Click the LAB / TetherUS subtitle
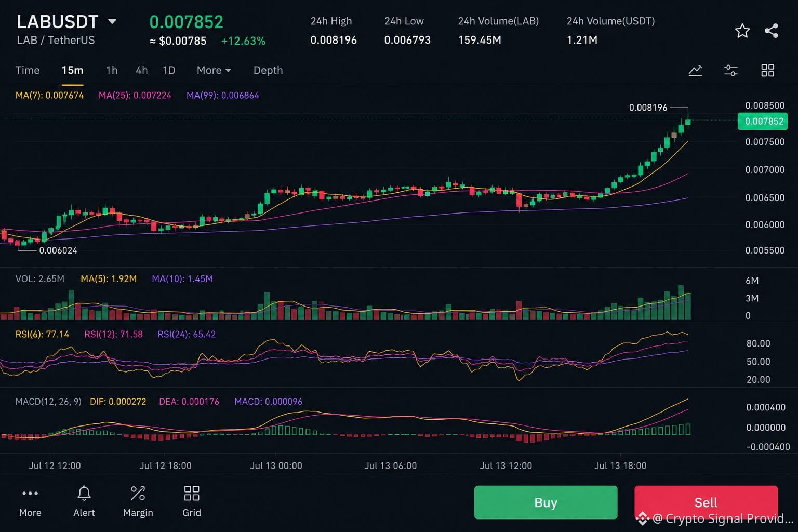Viewport: 798px width, 532px height. [56, 40]
